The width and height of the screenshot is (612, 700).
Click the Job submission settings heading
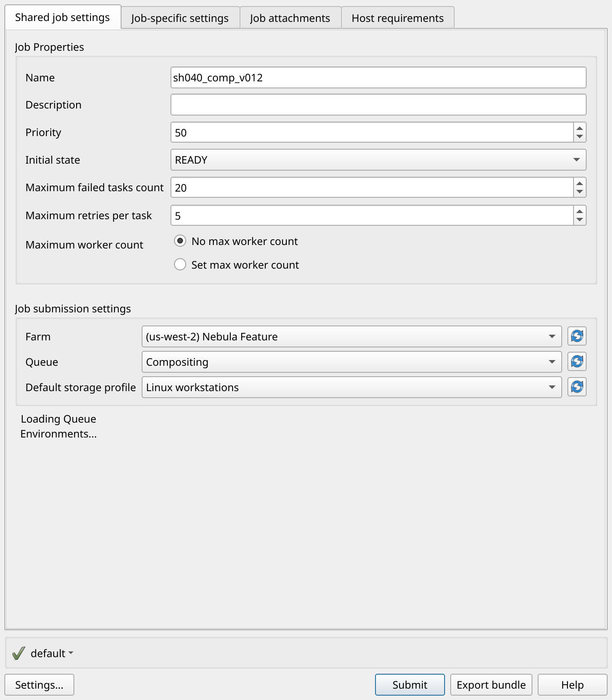pos(73,308)
